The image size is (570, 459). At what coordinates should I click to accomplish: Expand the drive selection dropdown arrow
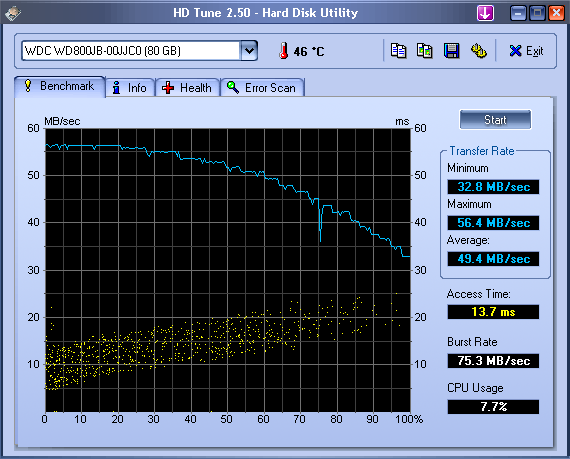pyautogui.click(x=249, y=51)
